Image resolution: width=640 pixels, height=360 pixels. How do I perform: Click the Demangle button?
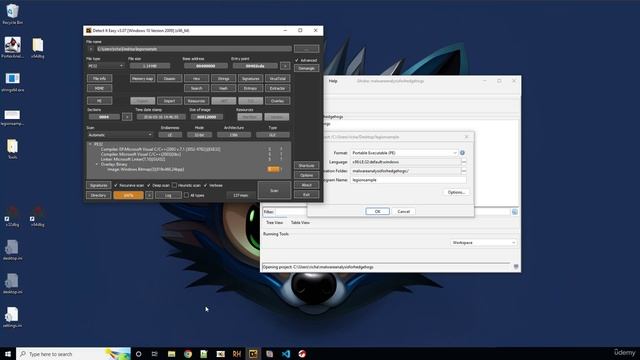coord(307,69)
